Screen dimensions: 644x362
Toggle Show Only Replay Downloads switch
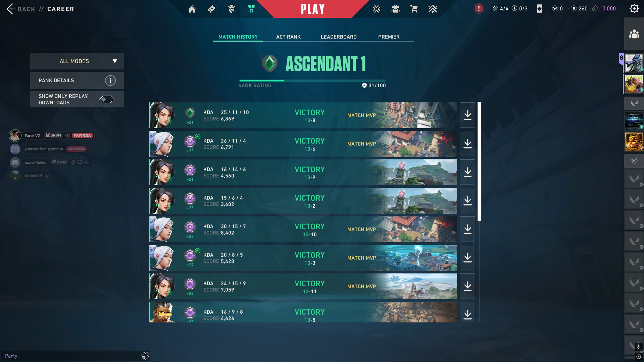click(x=107, y=99)
